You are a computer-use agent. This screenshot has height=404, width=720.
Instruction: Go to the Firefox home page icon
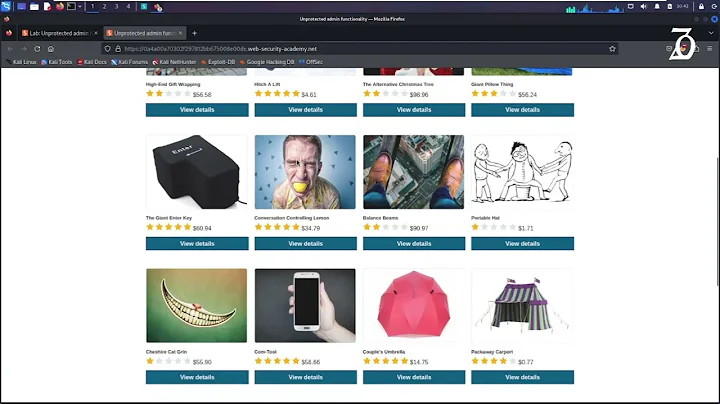pyautogui.click(x=51, y=49)
